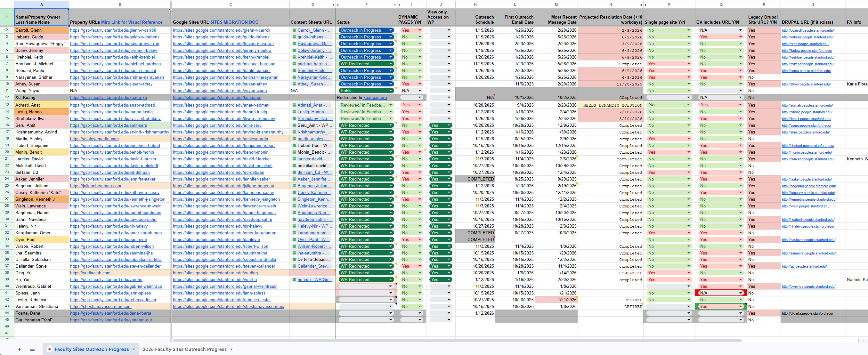
Task: Open ofoarta.people.stanford.edu Drupal link
Action: [x=807, y=313]
